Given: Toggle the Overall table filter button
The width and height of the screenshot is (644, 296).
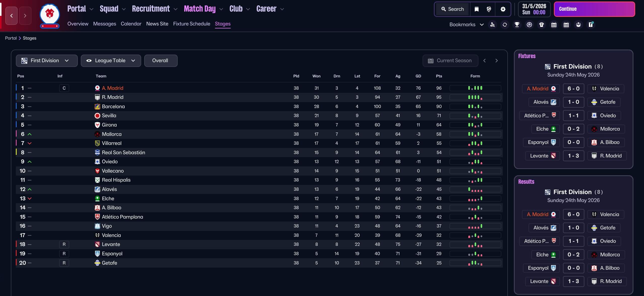Looking at the screenshot, I should click(161, 61).
